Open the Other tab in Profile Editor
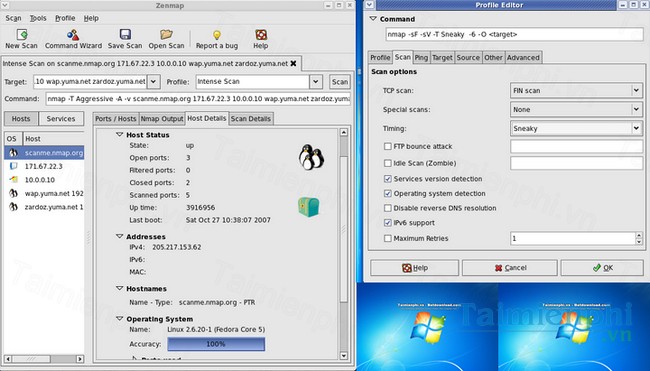Viewport: 650px width, 371px height. point(493,58)
